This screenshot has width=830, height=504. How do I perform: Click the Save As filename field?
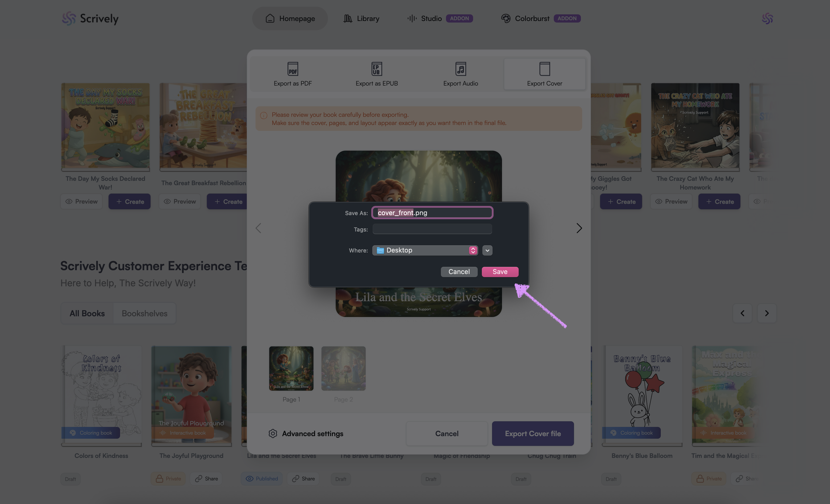coord(432,213)
